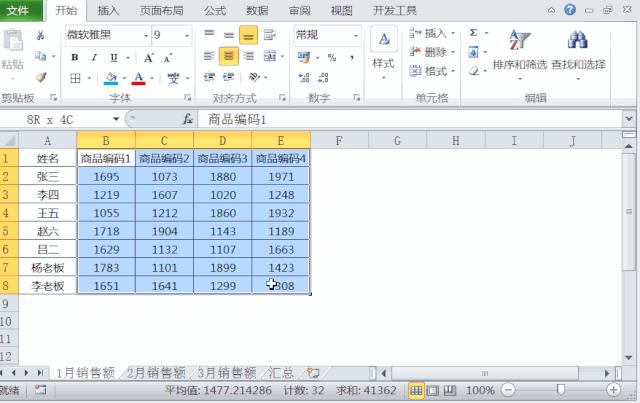Open 排序和筛选 sort and filter
The height and width of the screenshot is (403, 640).
coord(520,55)
